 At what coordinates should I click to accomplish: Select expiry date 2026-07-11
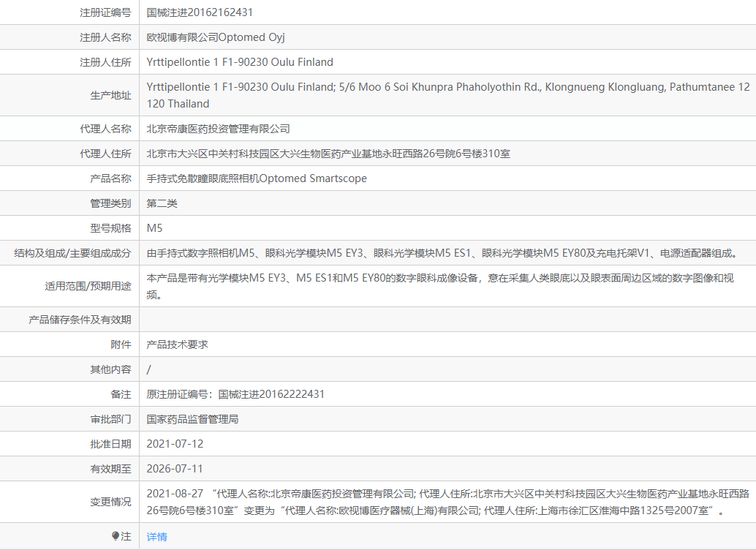(175, 469)
